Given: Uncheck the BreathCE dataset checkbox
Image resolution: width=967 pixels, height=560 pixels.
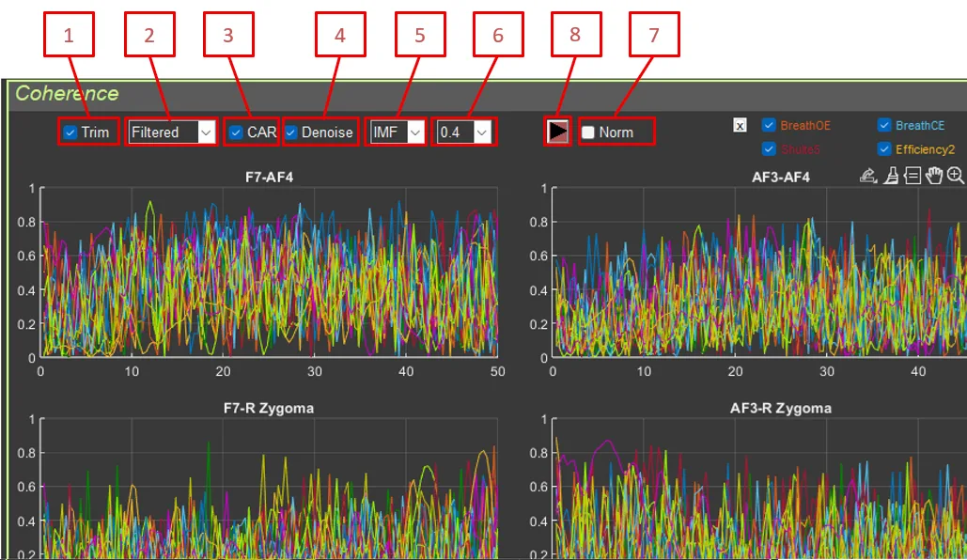Looking at the screenshot, I should (x=884, y=125).
